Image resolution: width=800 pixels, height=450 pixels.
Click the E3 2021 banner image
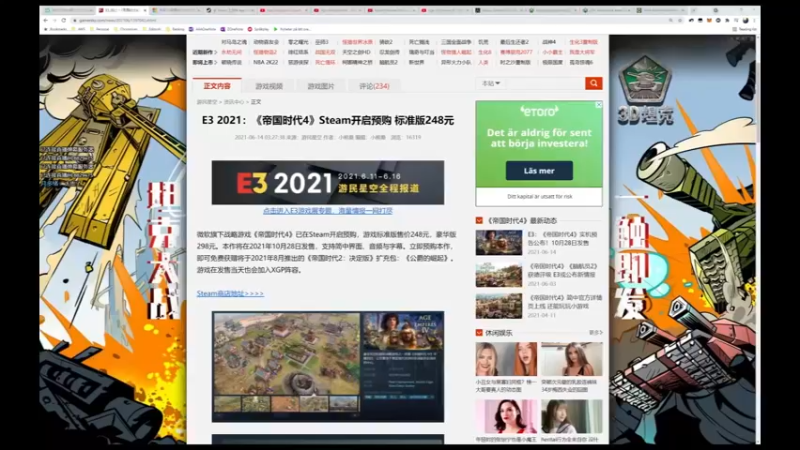(328, 183)
